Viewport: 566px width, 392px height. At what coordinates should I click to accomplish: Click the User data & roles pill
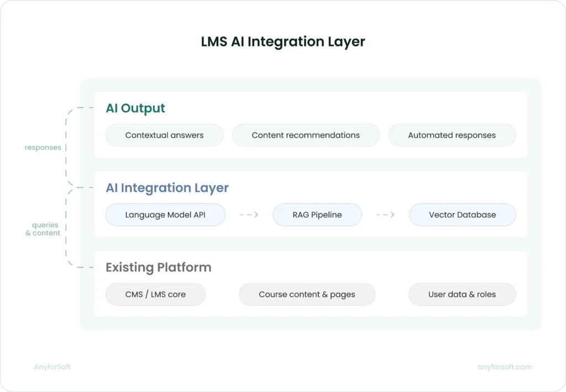[x=462, y=294]
